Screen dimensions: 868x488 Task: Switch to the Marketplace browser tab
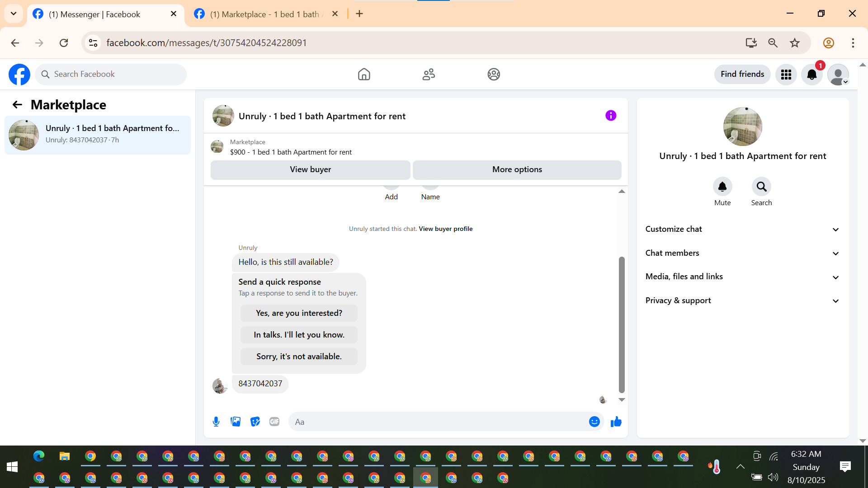pyautogui.click(x=266, y=14)
